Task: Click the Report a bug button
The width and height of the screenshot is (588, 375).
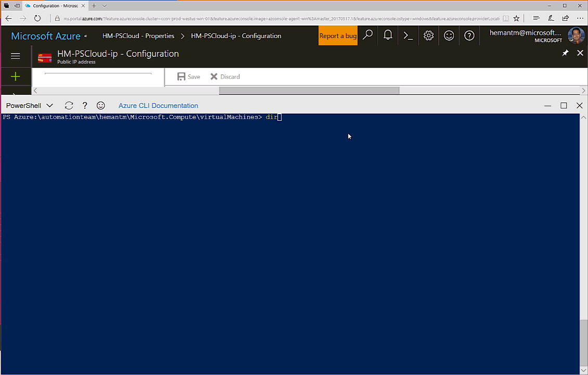Action: [x=338, y=35]
